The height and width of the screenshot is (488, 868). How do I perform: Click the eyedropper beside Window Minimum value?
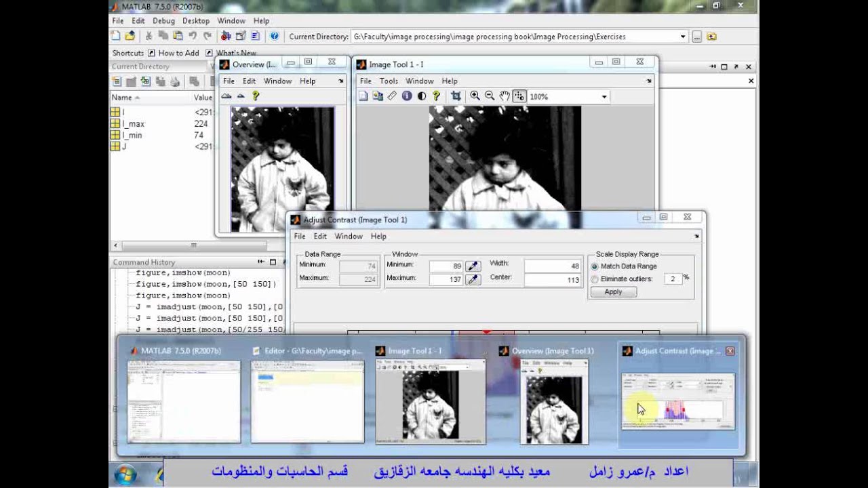click(x=473, y=266)
